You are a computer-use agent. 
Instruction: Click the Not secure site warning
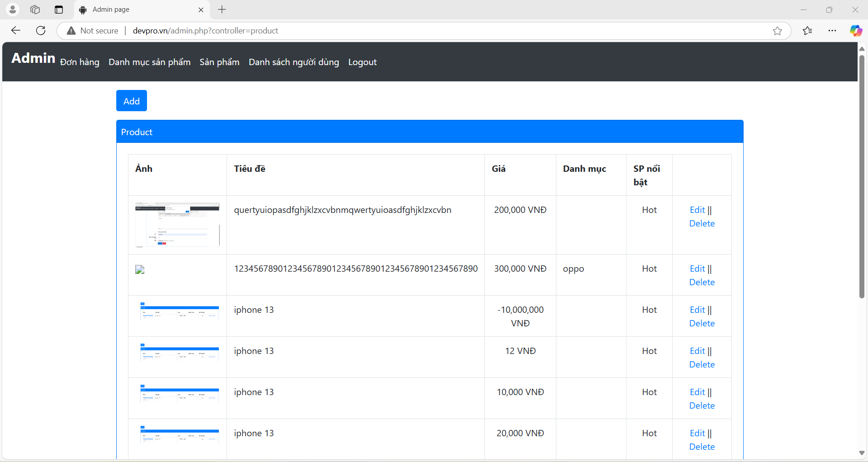pyautogui.click(x=93, y=31)
